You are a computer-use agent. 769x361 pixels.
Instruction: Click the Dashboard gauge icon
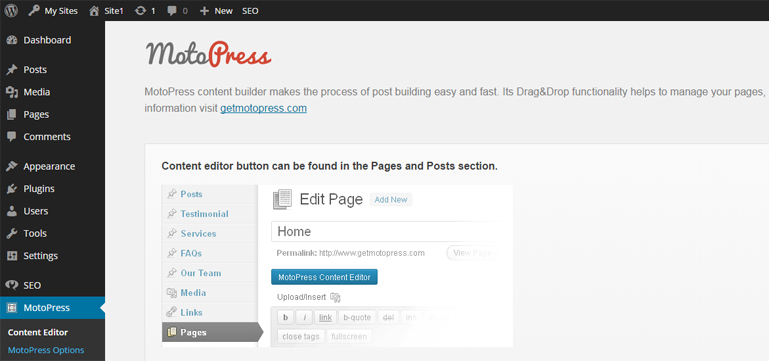pyautogui.click(x=12, y=40)
